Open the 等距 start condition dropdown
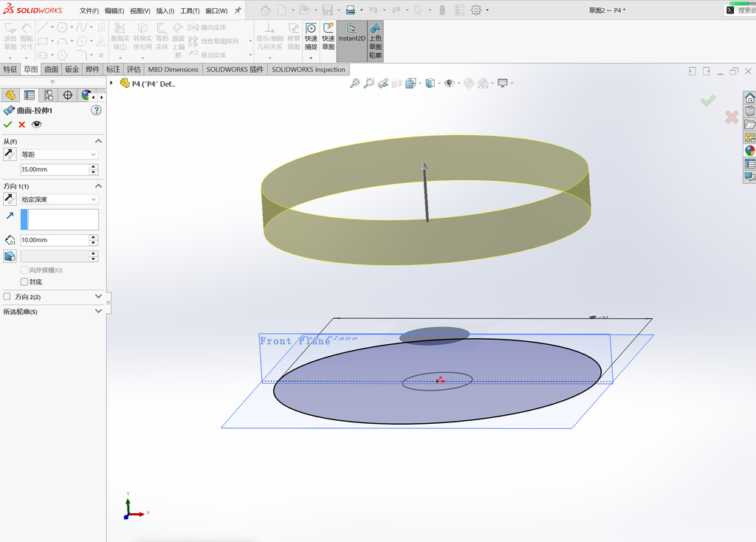The height and width of the screenshot is (542, 756). pos(59,154)
